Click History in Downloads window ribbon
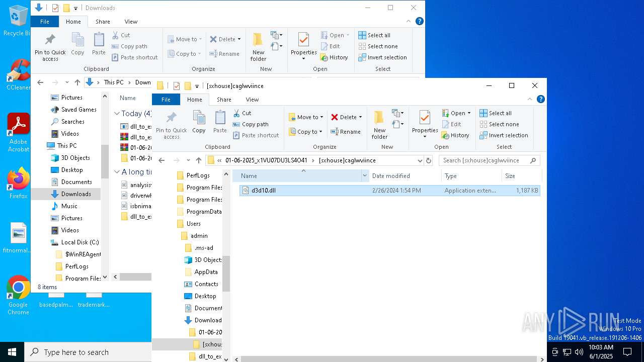This screenshot has height=362, width=644. tap(334, 57)
